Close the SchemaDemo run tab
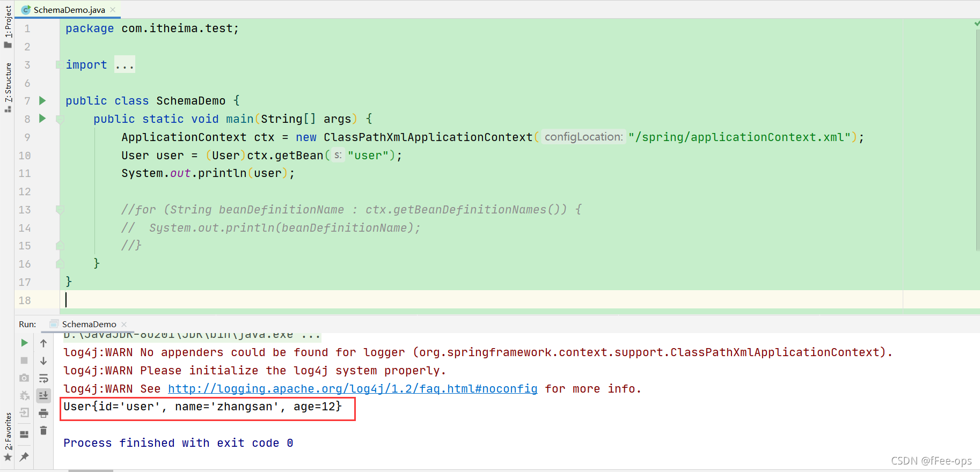This screenshot has height=472, width=980. point(124,324)
